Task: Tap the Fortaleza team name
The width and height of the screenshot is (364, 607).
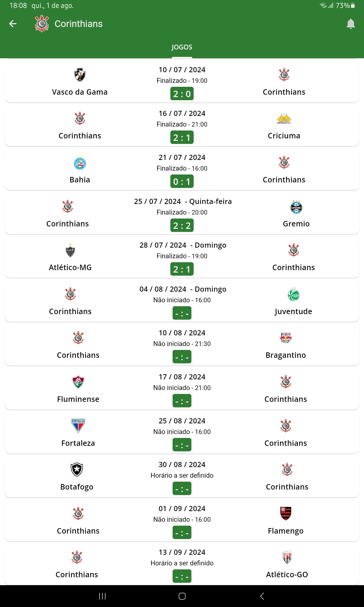Action: point(78,443)
